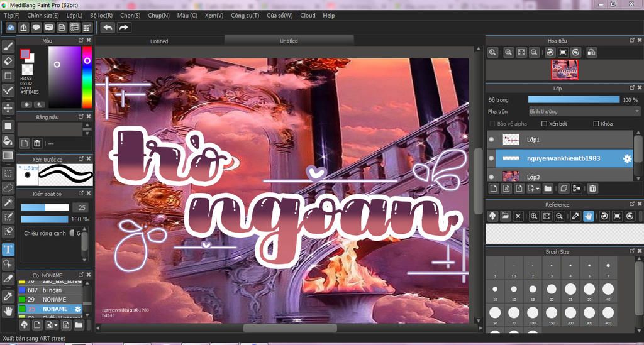Viewport: 644px width, 345px height.
Task: Open settings gear of nguyenvankhiemtb1983 layer
Action: click(x=627, y=158)
